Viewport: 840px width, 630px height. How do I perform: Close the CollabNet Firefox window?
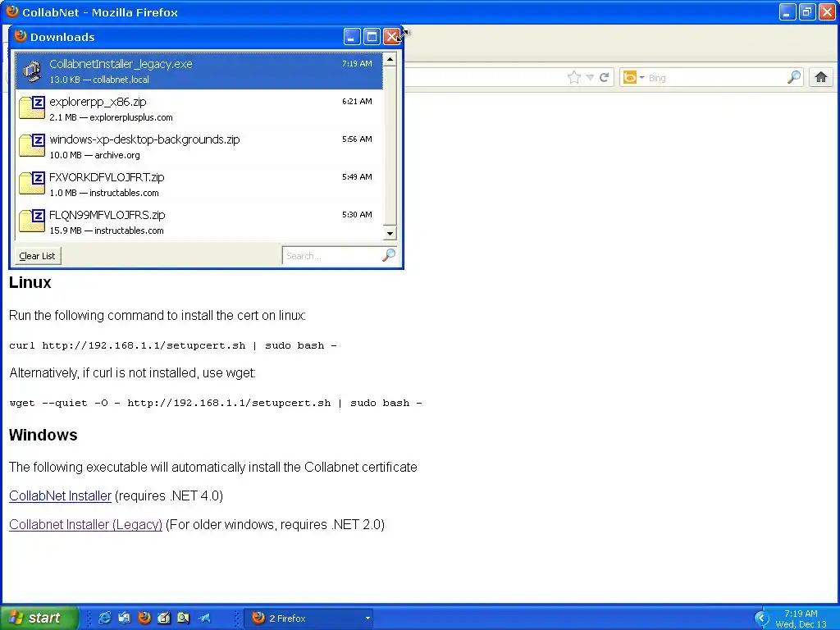click(x=827, y=11)
